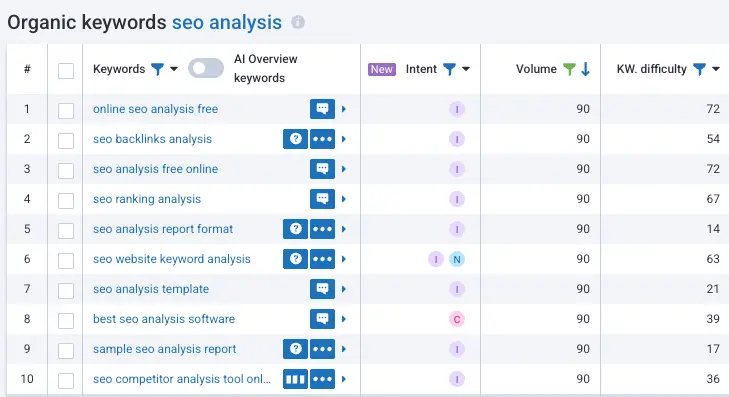Click question mark icon for sample seo analysis report
Viewport: 729px width, 397px height.
[295, 349]
